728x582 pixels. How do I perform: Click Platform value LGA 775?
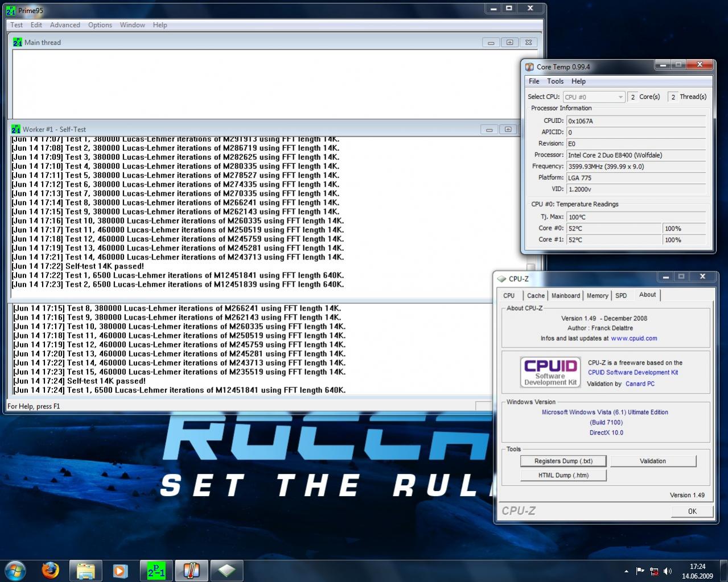pyautogui.click(x=636, y=178)
